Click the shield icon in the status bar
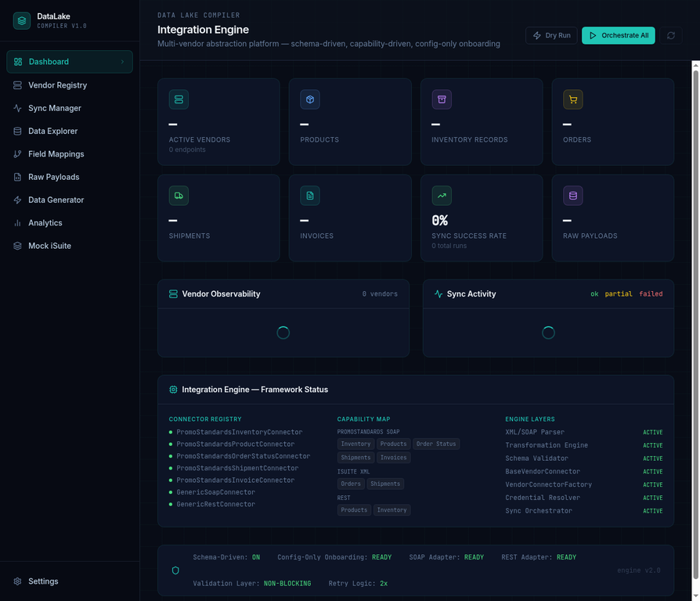Image resolution: width=700 pixels, height=601 pixels. (175, 570)
